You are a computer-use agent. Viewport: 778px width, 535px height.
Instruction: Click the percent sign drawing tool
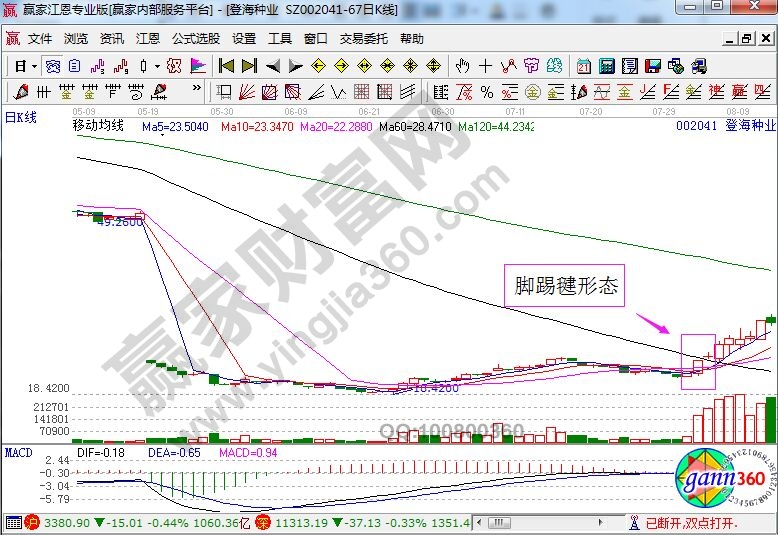486,93
